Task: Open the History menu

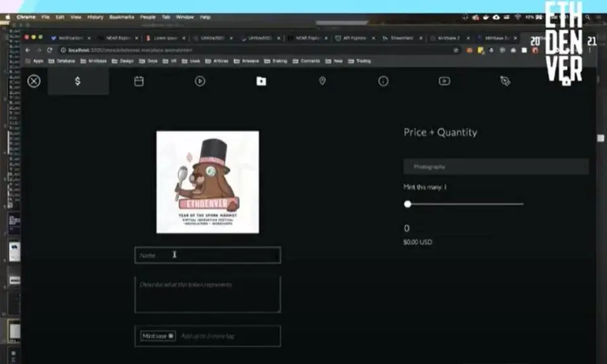Action: point(95,18)
